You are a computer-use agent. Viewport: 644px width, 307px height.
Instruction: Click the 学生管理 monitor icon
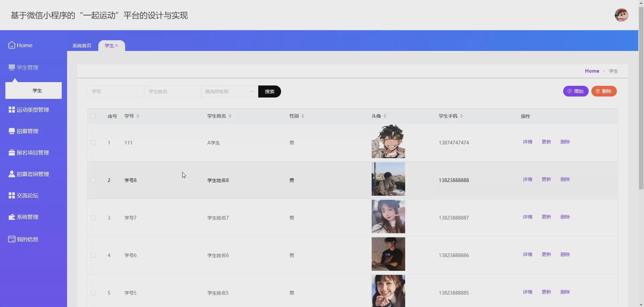12,67
